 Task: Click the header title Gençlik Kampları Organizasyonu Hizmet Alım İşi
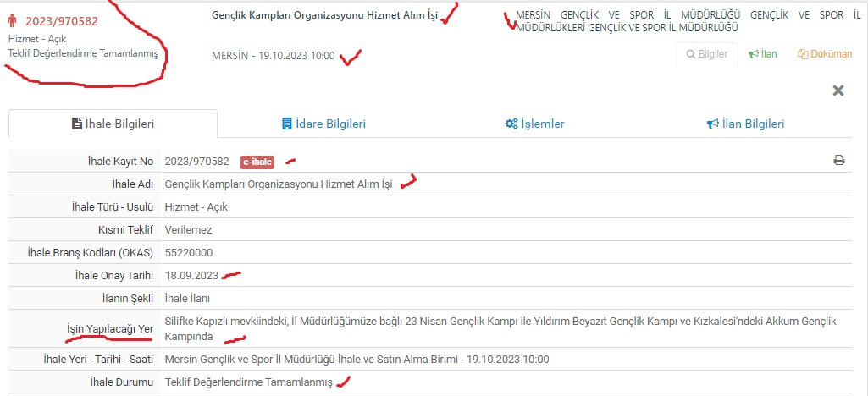pyautogui.click(x=324, y=15)
